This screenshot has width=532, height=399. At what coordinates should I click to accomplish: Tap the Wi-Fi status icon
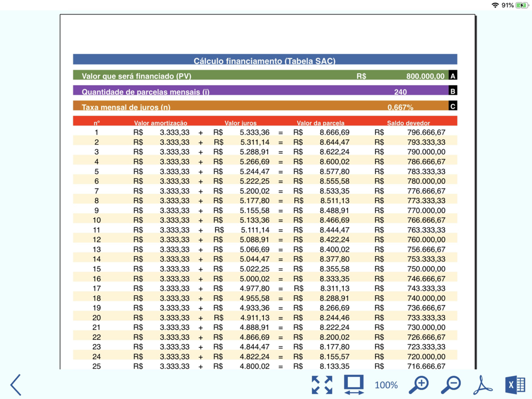pos(495,5)
